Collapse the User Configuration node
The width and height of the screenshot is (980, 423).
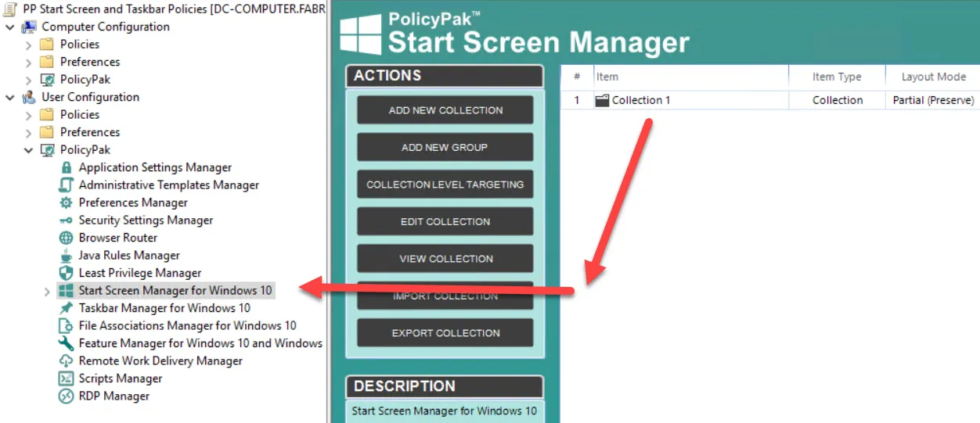[10, 98]
